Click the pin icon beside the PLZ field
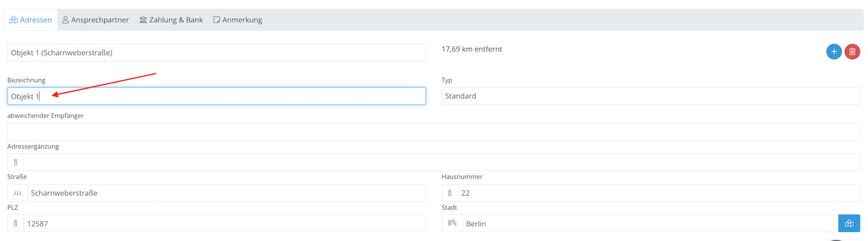The width and height of the screenshot is (868, 241). pos(16,224)
